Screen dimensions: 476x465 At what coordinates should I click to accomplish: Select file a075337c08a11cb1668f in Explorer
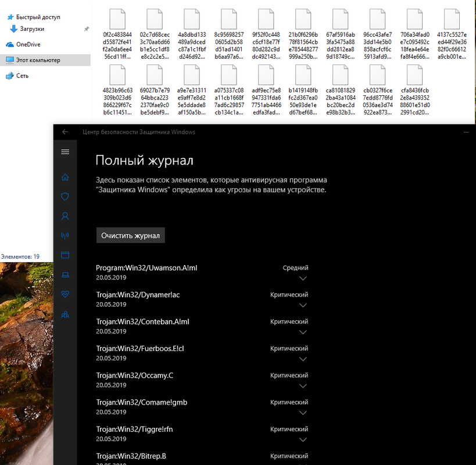point(229,90)
